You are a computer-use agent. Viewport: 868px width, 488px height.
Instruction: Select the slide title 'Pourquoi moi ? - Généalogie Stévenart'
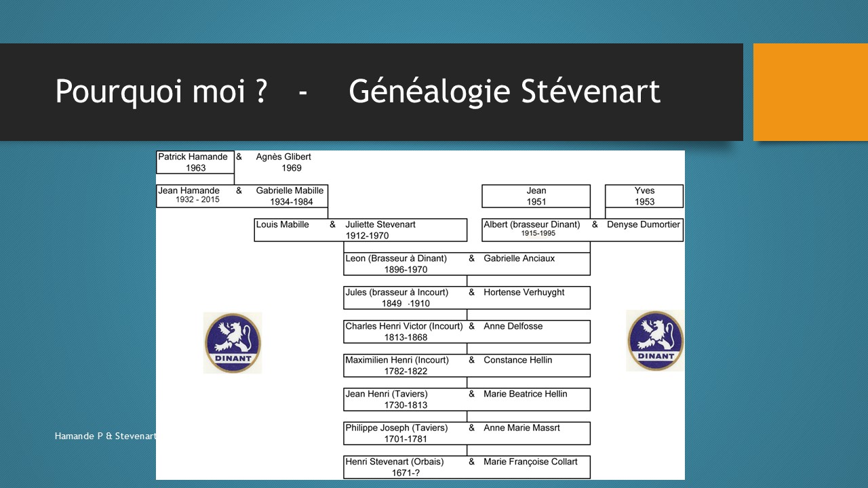[x=357, y=91]
